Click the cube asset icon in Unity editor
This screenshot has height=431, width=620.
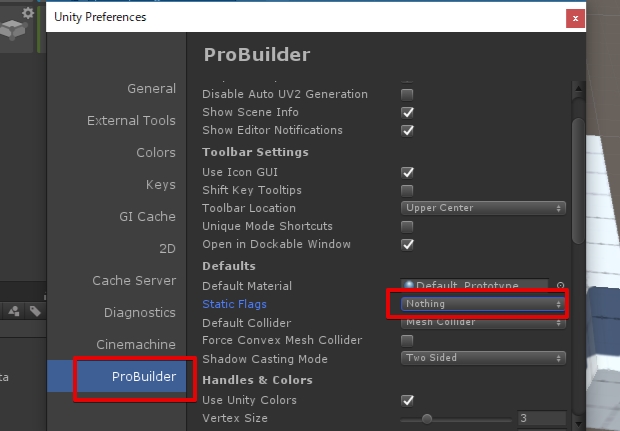(13, 30)
